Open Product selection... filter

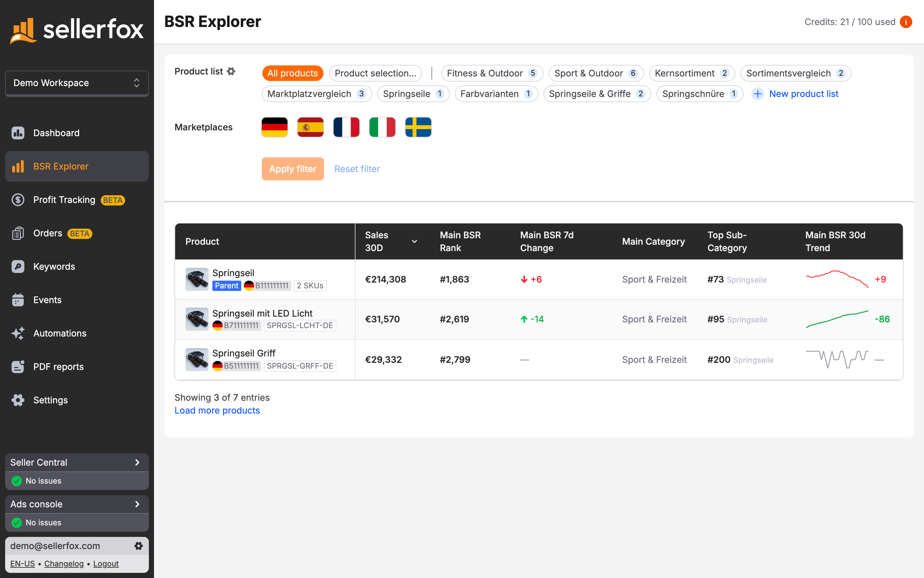(x=375, y=73)
